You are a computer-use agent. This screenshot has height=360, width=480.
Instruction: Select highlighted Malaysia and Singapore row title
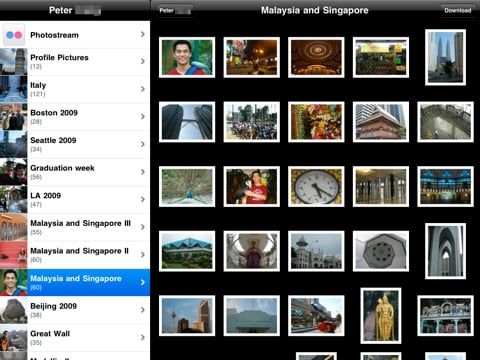coord(76,279)
